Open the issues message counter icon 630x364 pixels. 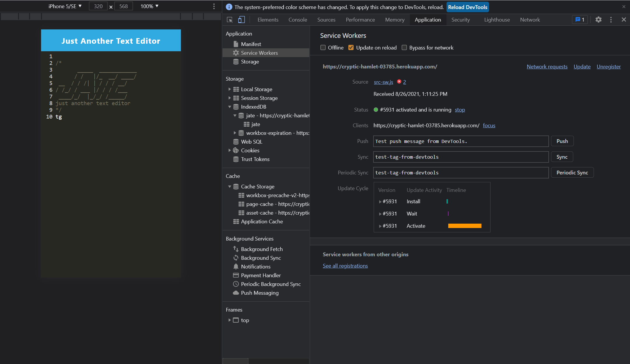pyautogui.click(x=580, y=20)
